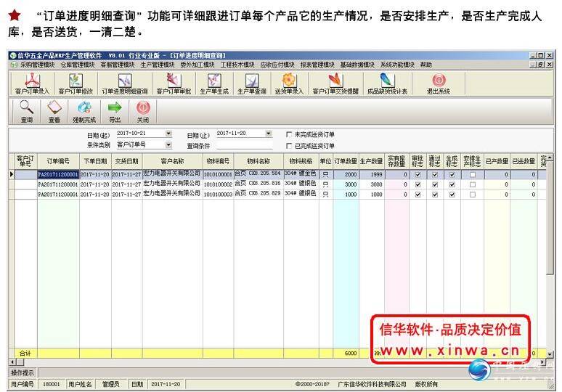Open the 生产管理模块 menu
This screenshot has width=562, height=392.
tap(158, 65)
